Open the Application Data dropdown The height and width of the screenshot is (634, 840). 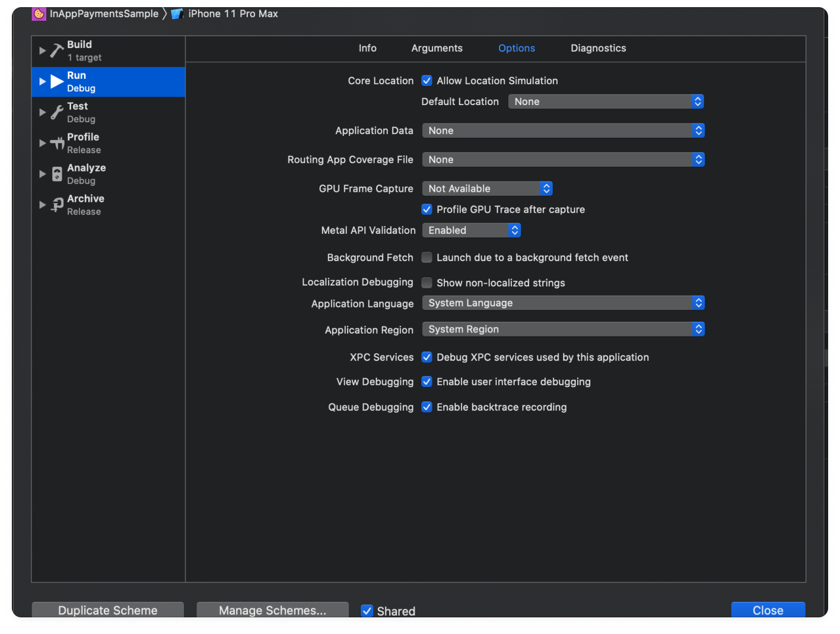(563, 131)
